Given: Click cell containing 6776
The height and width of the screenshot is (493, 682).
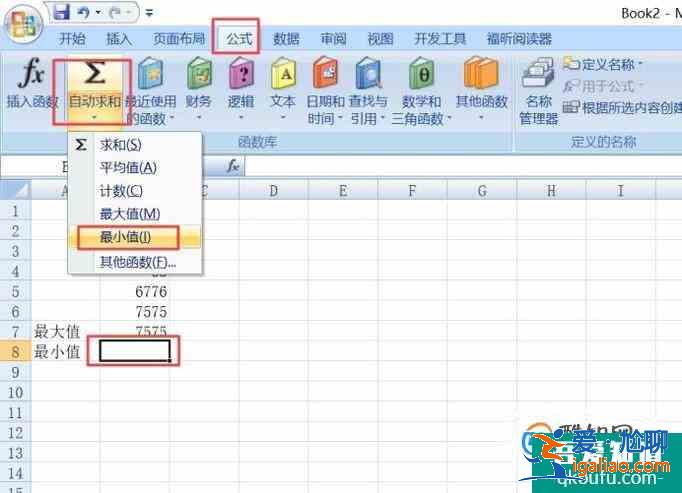Looking at the screenshot, I should click(135, 291).
